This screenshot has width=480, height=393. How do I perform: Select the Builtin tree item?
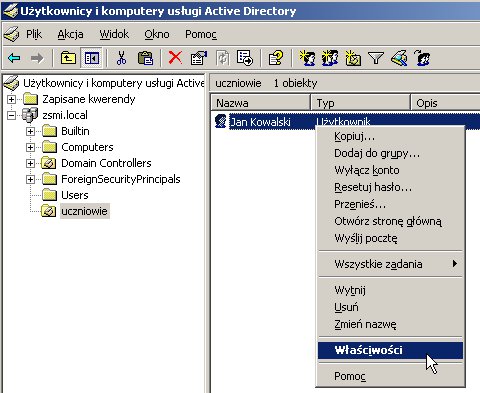[x=75, y=131]
